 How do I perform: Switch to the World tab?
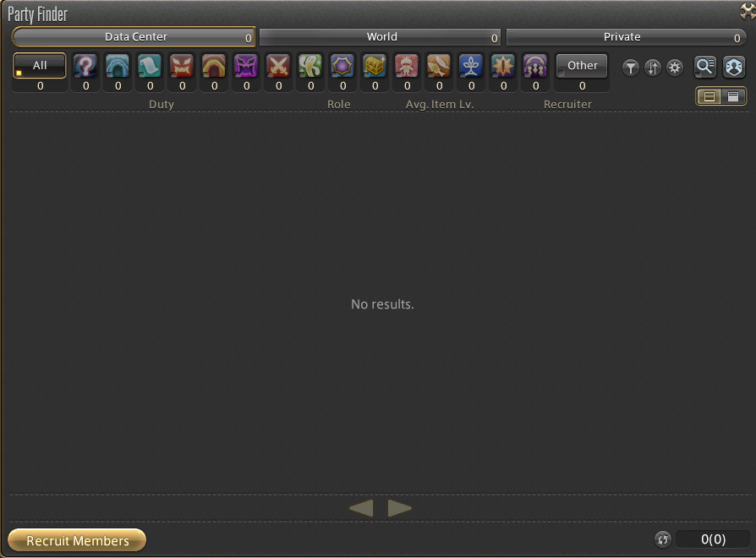tap(380, 37)
